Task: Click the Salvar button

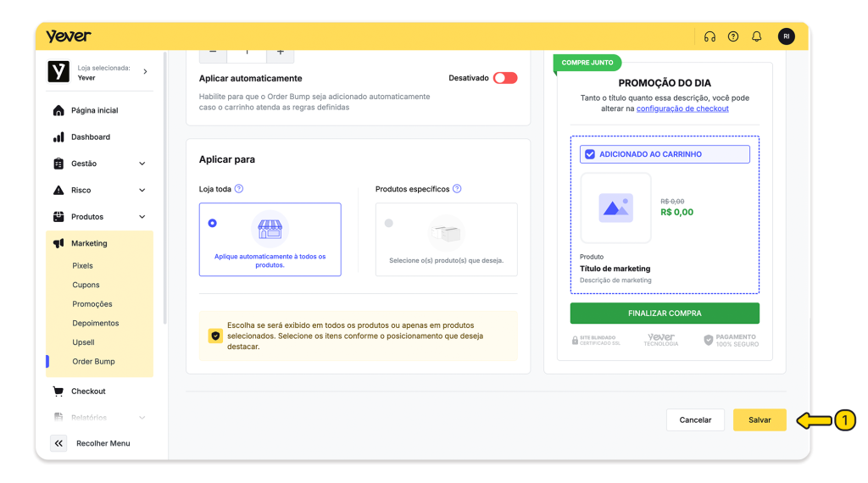Action: (759, 420)
